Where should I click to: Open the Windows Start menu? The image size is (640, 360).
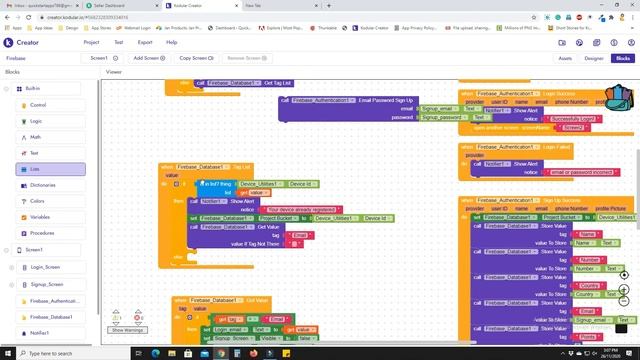coord(8,353)
